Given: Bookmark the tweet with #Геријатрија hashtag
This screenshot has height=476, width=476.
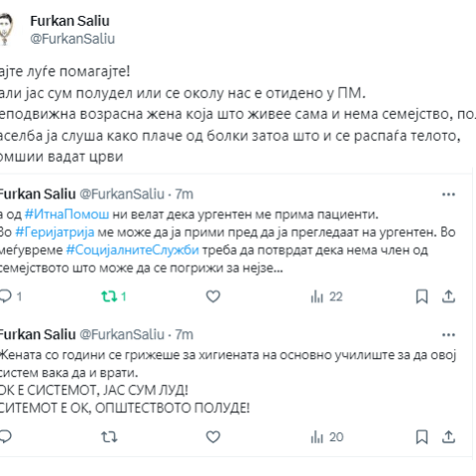Looking at the screenshot, I should click(421, 297).
